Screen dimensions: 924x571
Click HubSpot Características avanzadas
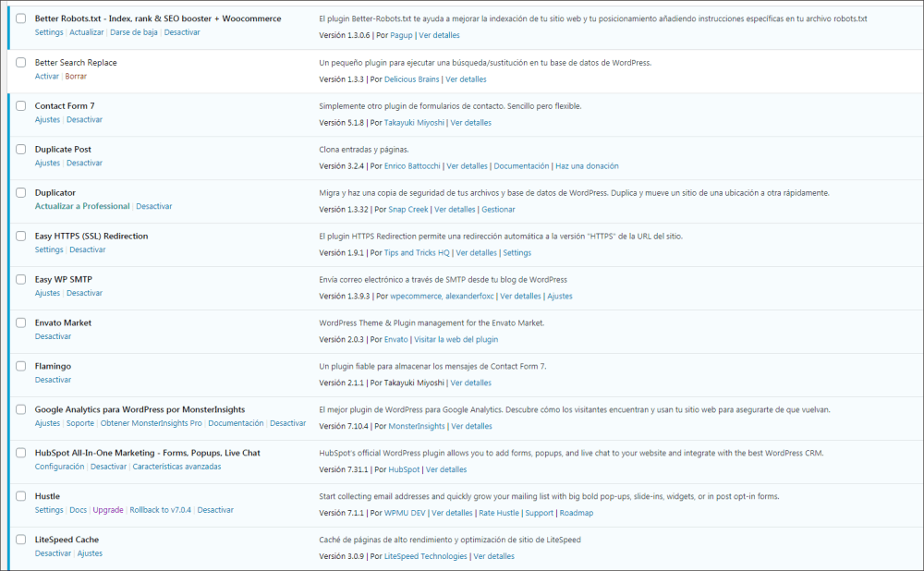(x=176, y=467)
